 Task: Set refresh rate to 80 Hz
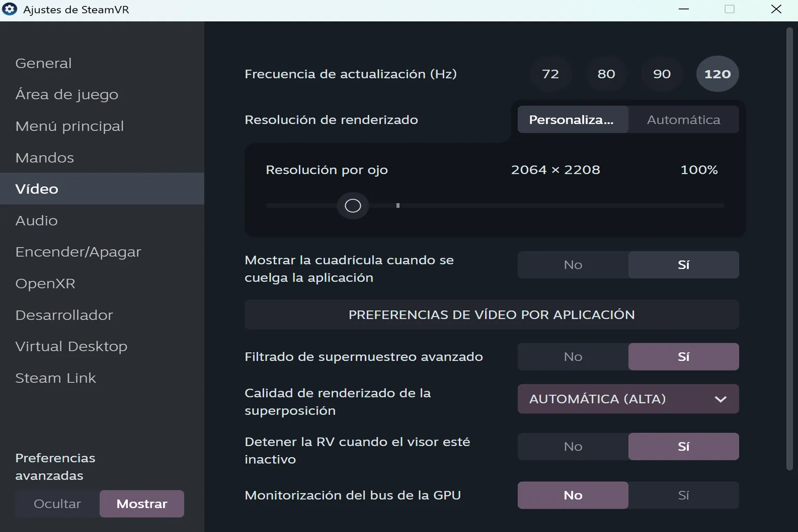coord(606,74)
